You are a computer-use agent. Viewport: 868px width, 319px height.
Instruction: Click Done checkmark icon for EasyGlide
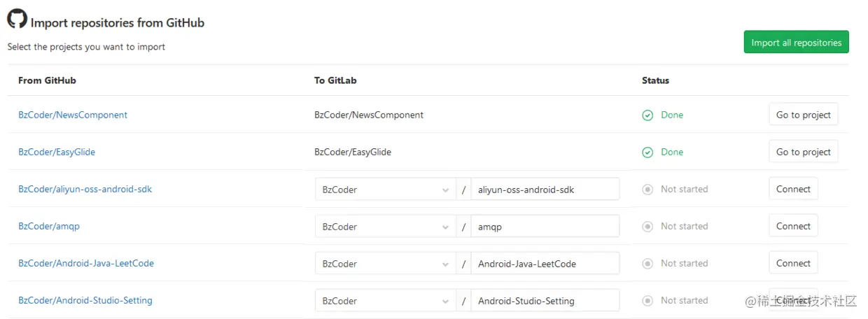(647, 153)
